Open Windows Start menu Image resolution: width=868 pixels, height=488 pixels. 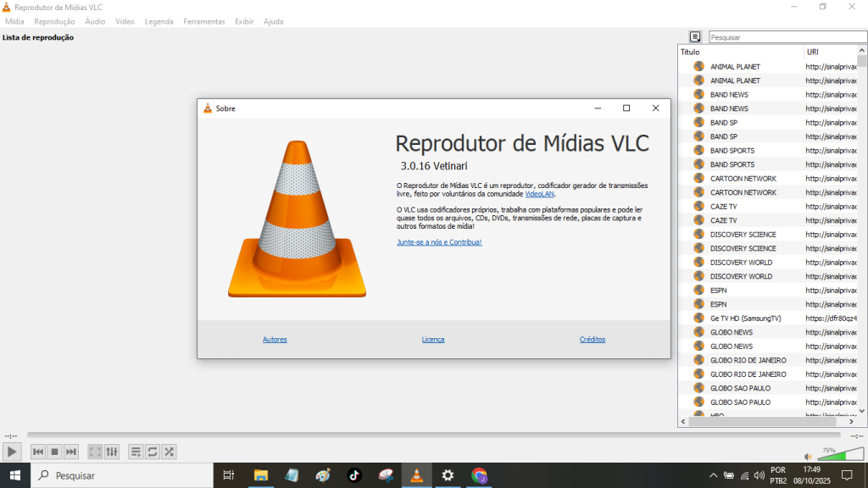pos(15,475)
